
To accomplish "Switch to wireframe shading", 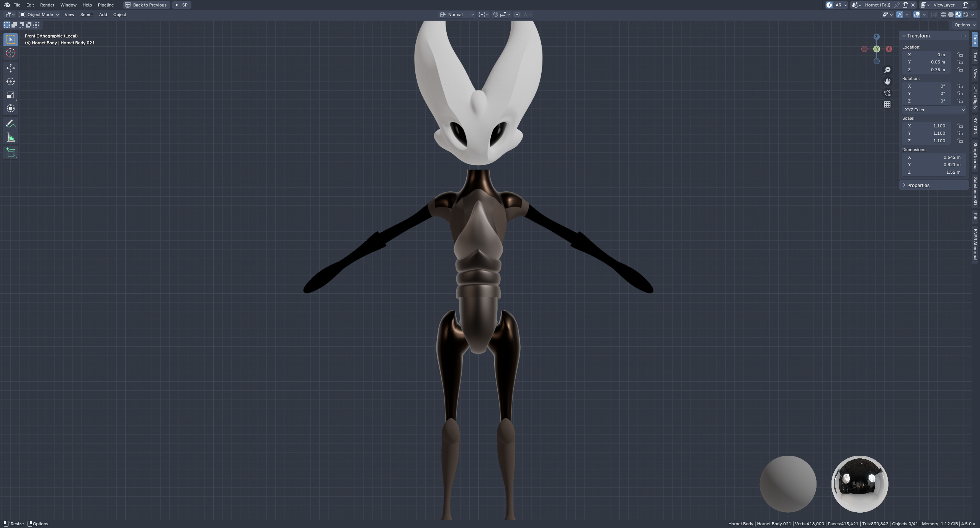I will tap(944, 15).
